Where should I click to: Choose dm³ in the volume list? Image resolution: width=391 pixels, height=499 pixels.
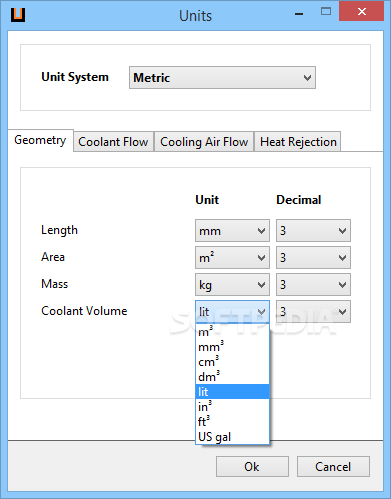coord(232,377)
